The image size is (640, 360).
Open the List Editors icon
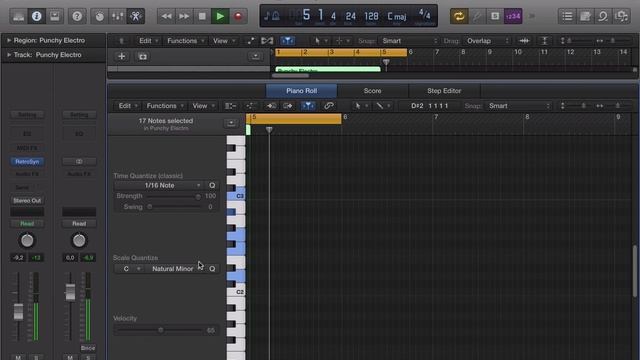point(567,16)
